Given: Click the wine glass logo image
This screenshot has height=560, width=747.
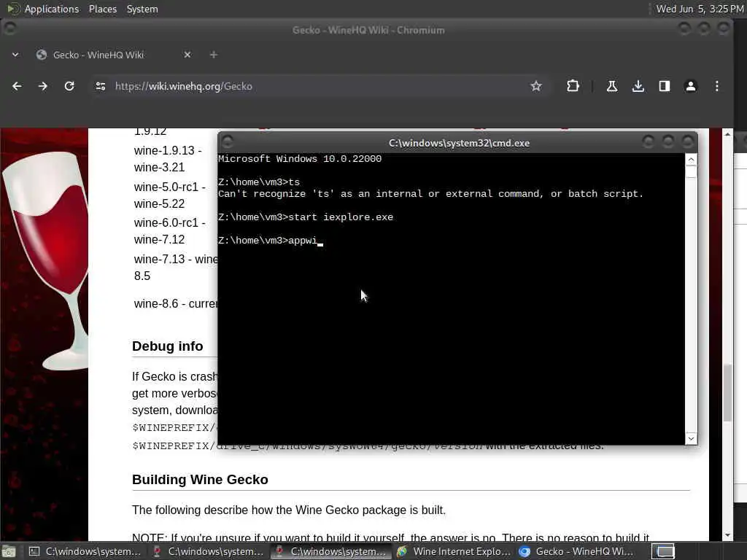Looking at the screenshot, I should (45, 260).
